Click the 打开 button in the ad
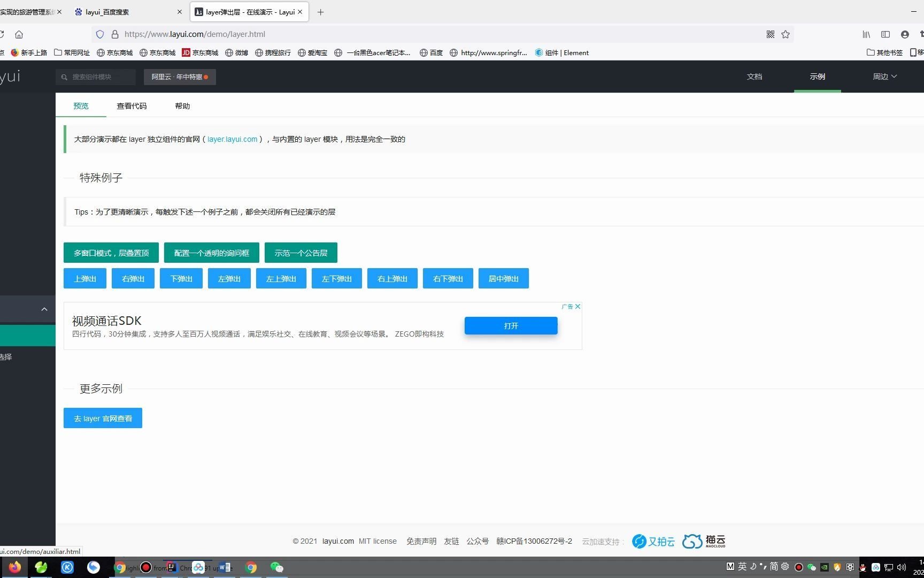924x578 pixels. pyautogui.click(x=511, y=325)
